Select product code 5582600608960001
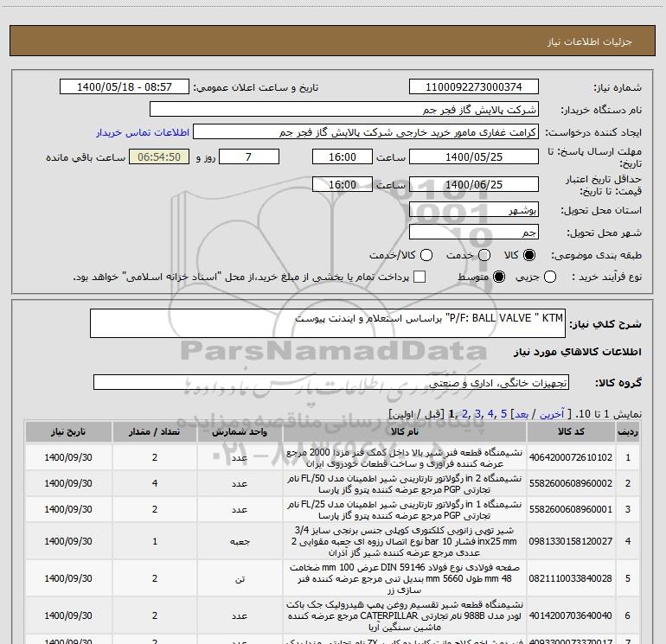Image resolution: width=666 pixels, height=644 pixels. click(x=571, y=509)
